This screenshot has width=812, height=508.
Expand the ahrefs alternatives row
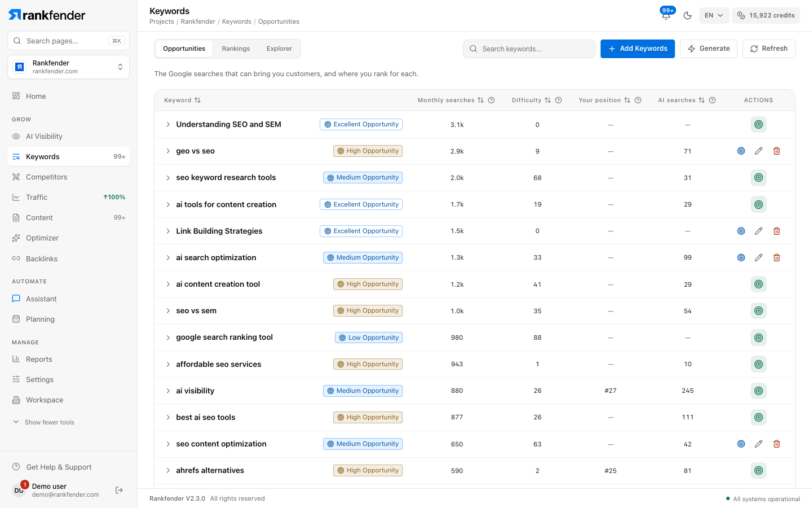(x=168, y=470)
